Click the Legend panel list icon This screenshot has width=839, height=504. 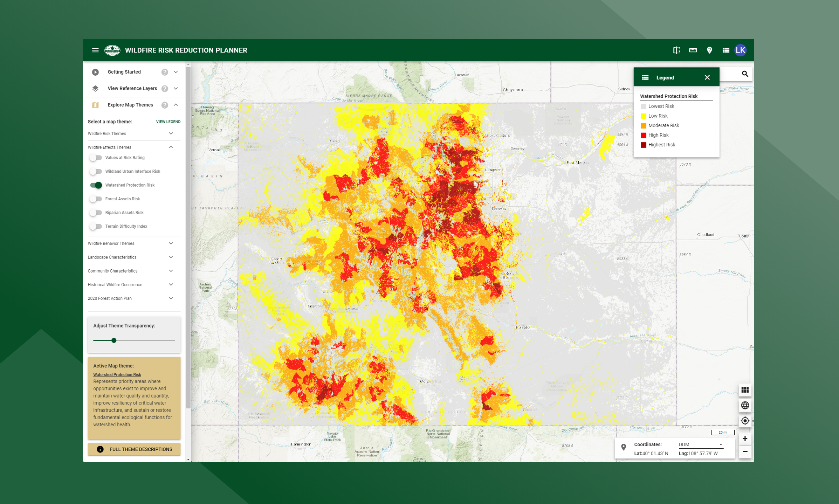[x=645, y=77]
